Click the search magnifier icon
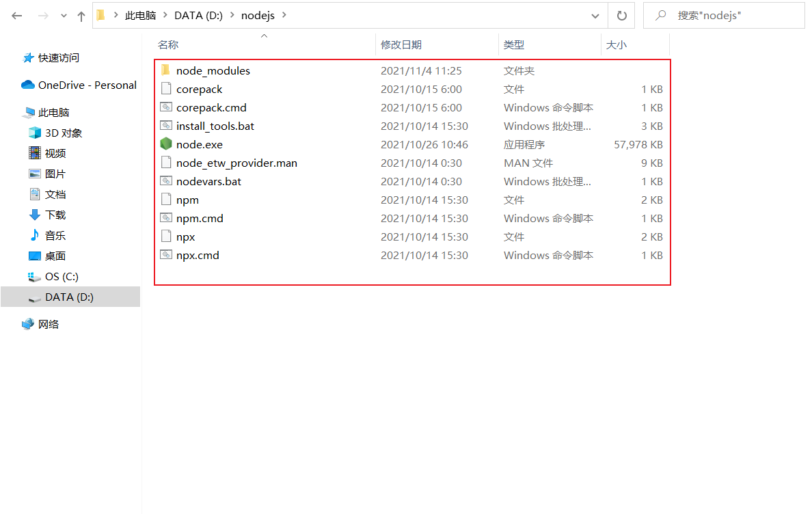This screenshot has width=812, height=514. [x=660, y=16]
